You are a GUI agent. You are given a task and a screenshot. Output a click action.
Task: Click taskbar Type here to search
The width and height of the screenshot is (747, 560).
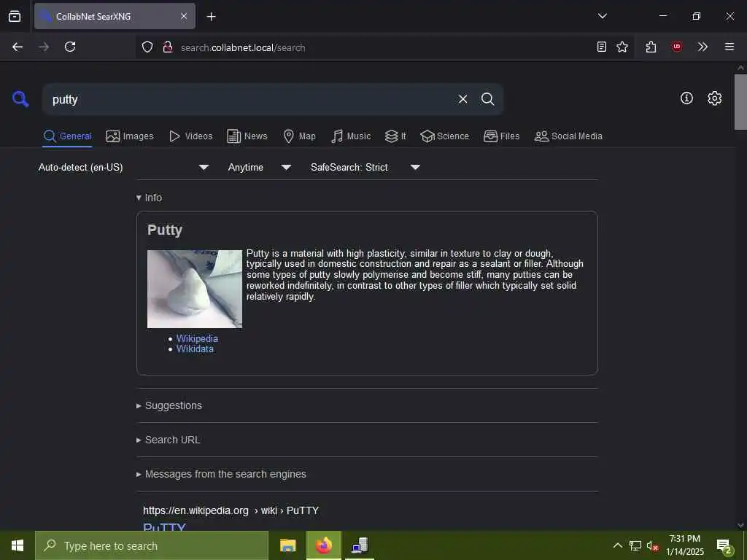tap(152, 545)
